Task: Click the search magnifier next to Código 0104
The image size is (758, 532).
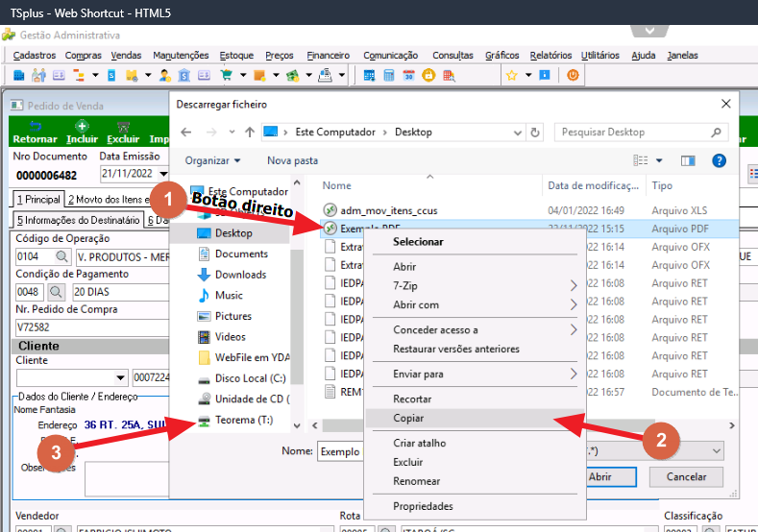Action: (61, 256)
